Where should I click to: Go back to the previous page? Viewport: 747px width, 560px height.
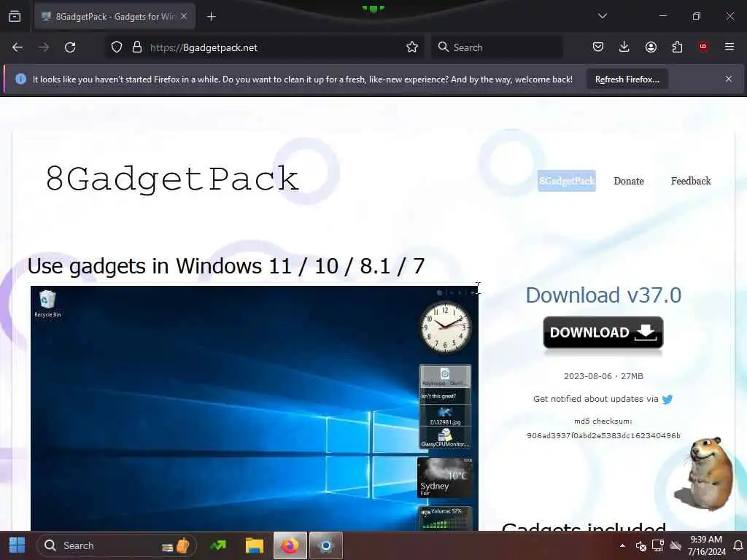18,47
